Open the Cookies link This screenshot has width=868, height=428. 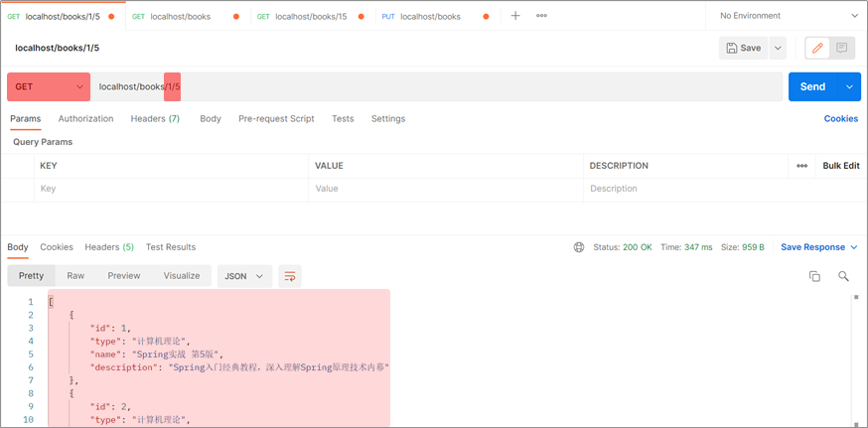click(840, 119)
